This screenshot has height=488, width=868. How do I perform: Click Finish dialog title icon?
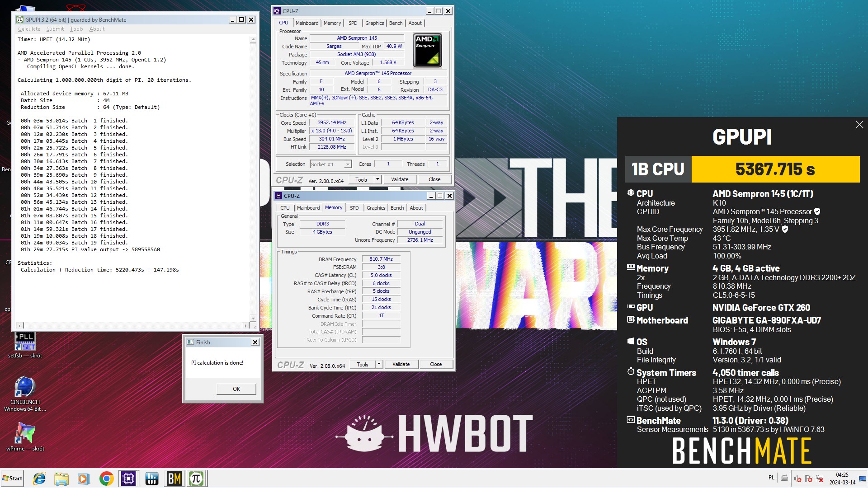pyautogui.click(x=190, y=342)
